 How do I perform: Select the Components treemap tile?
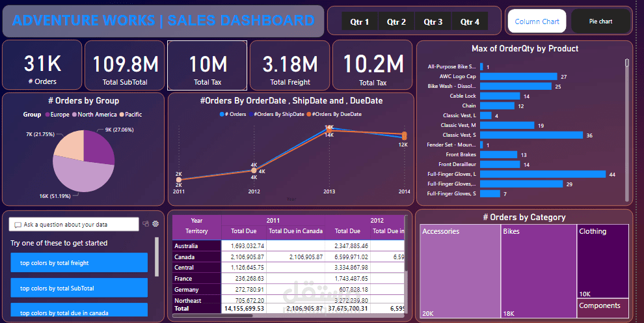pyautogui.click(x=603, y=308)
